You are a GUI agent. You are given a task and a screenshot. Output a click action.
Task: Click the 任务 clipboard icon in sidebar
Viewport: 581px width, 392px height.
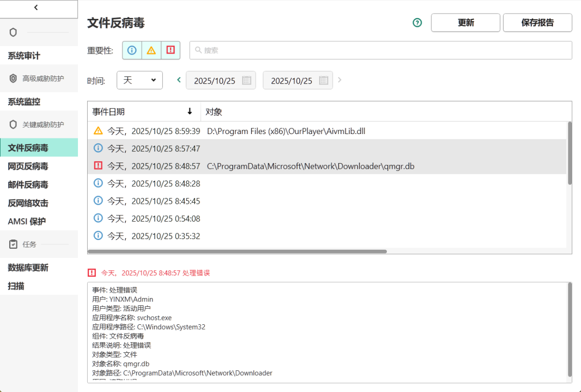pos(14,244)
